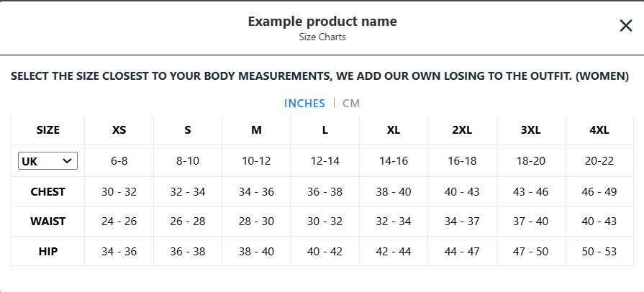
Task: Click the UK size 20-22 cell
Action: pos(599,161)
